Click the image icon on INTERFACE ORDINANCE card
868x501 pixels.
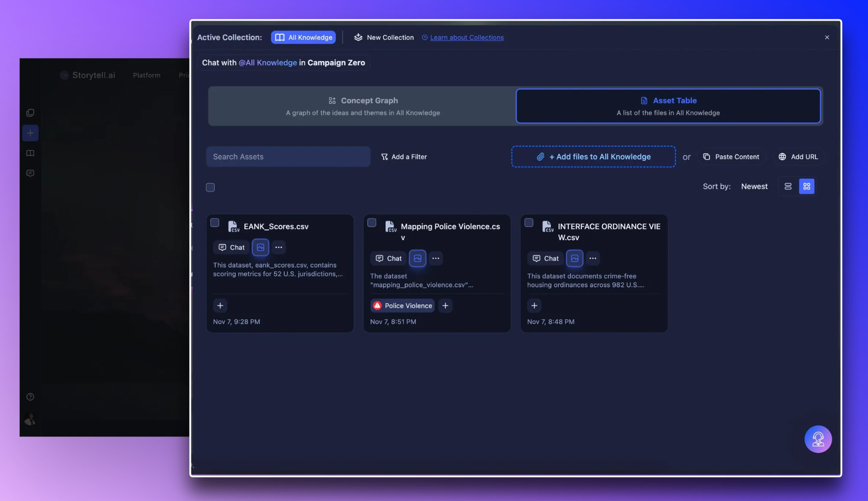574,258
